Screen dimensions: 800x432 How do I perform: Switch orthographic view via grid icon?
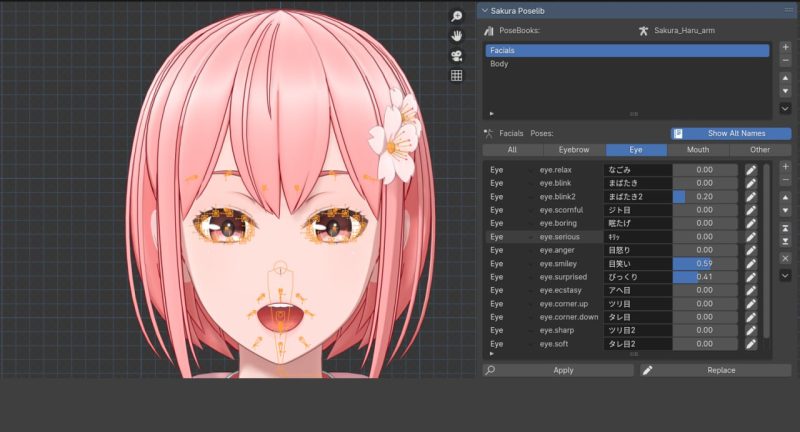coord(456,75)
